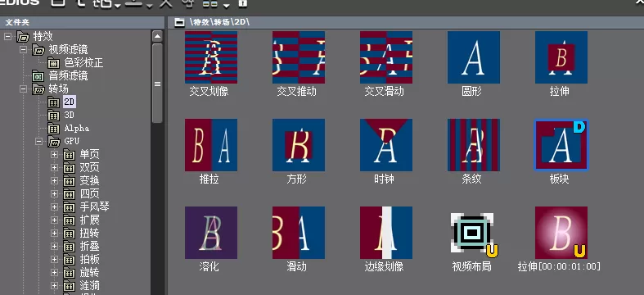Screen dimensions: 644x295
Task: Open the 变换 GPU transitions
Action: (x=89, y=180)
